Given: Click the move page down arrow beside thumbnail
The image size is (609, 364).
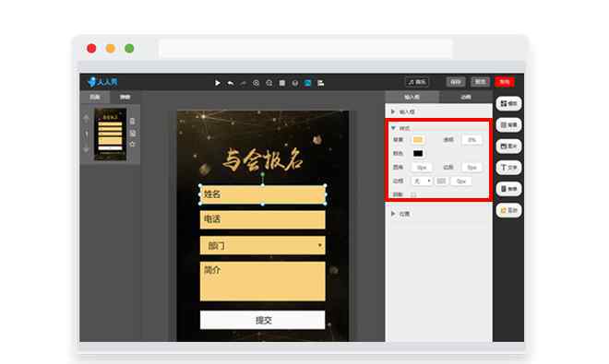Looking at the screenshot, I should click(86, 149).
